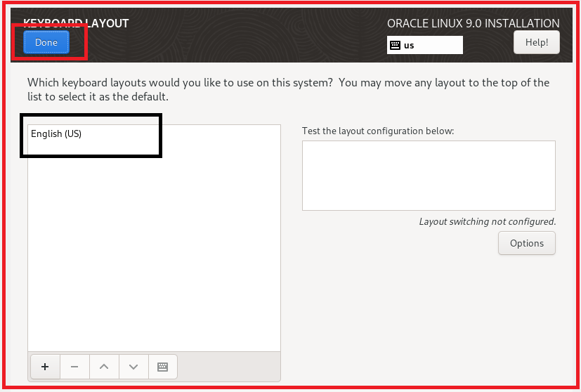Move selected layout up with arrow
The image size is (581, 392).
click(x=104, y=367)
